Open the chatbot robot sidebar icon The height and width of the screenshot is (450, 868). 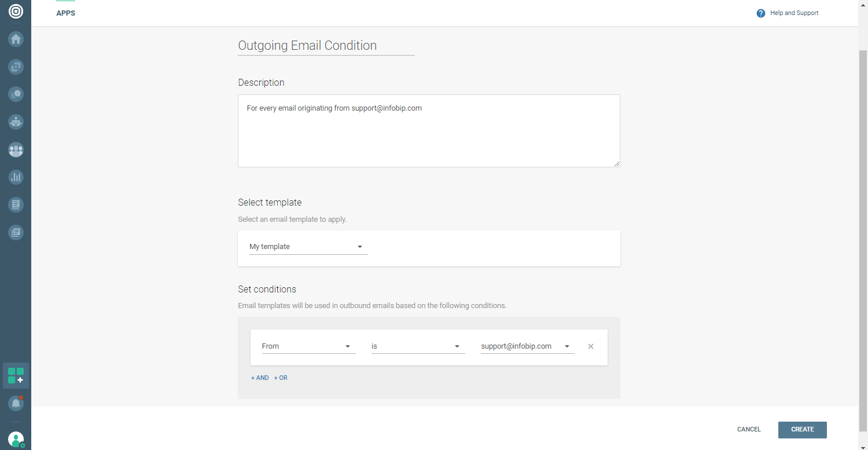pyautogui.click(x=16, y=122)
